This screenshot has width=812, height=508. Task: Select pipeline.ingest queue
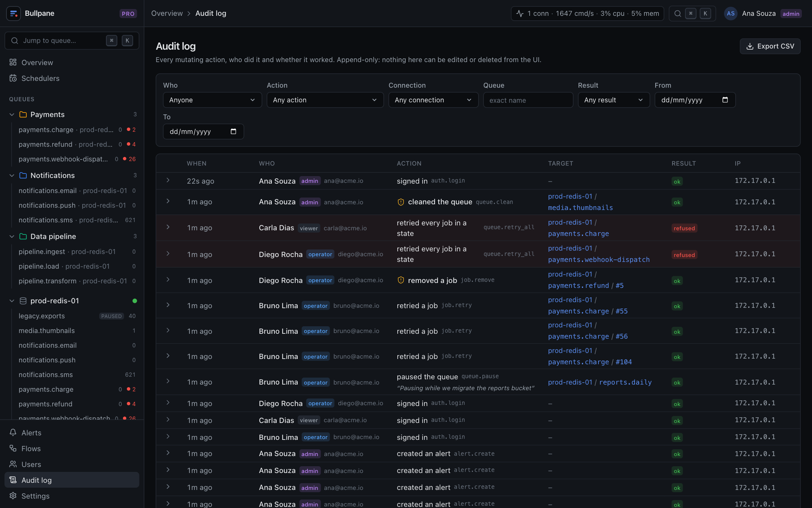coord(77,252)
